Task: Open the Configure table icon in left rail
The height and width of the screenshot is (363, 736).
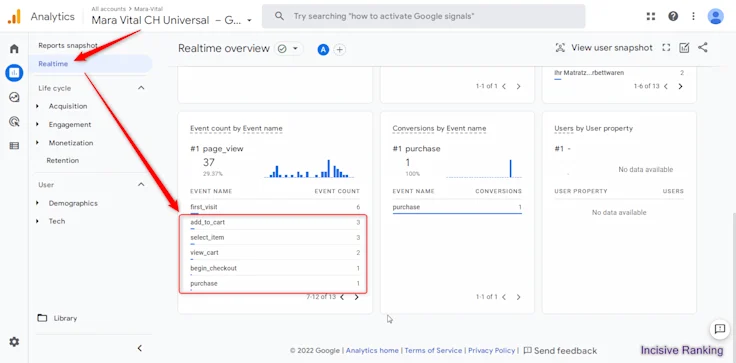Action: click(x=14, y=146)
